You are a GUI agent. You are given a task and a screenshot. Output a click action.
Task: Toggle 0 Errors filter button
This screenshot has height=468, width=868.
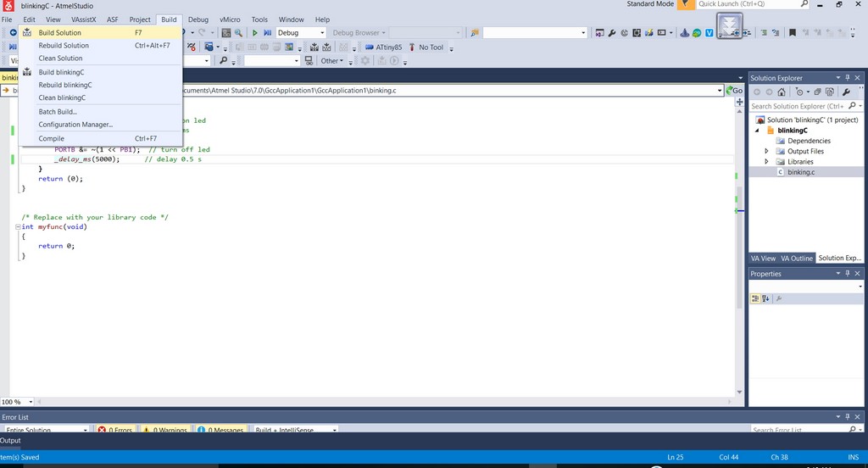[115, 430]
